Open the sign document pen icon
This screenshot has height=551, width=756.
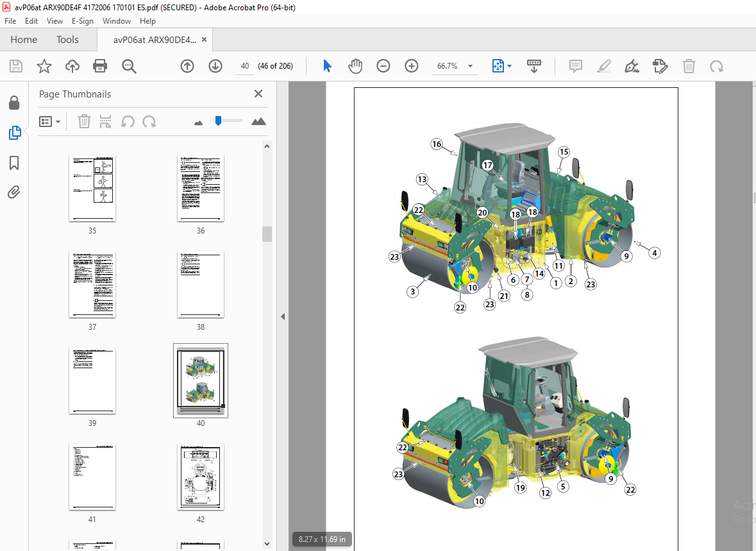pos(632,66)
